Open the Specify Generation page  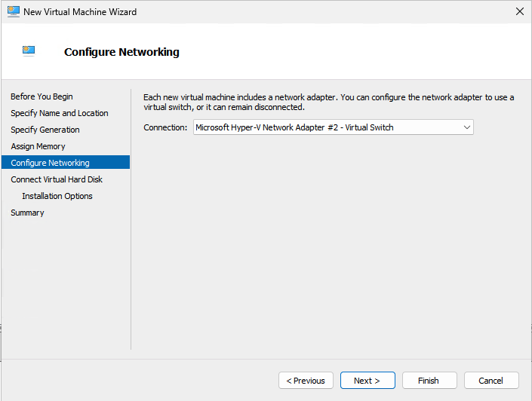pyautogui.click(x=45, y=130)
